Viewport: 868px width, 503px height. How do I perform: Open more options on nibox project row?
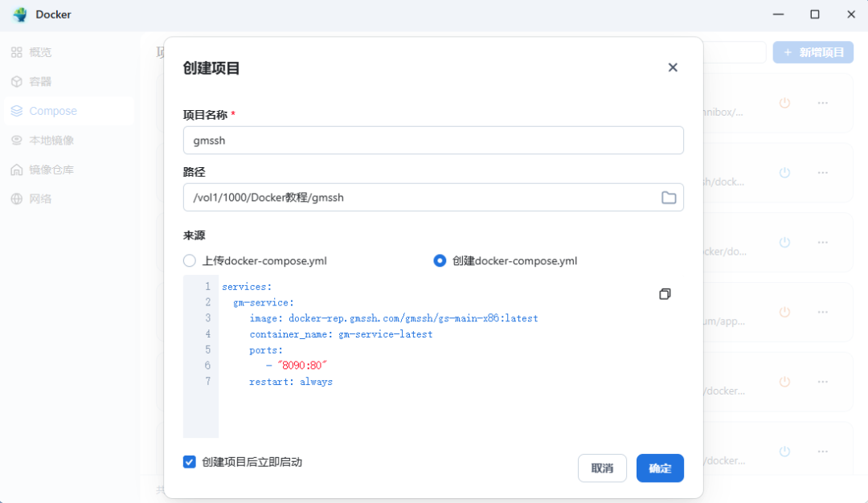tap(823, 103)
